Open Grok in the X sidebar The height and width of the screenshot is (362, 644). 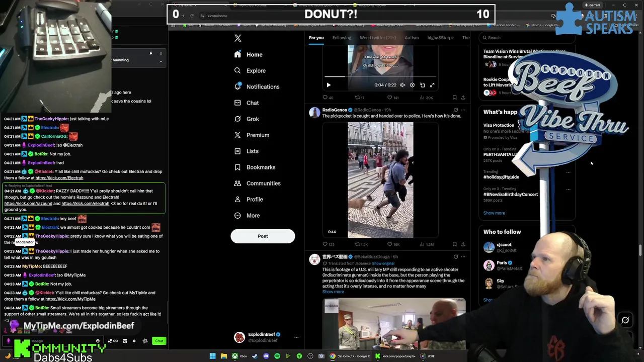pos(247,119)
